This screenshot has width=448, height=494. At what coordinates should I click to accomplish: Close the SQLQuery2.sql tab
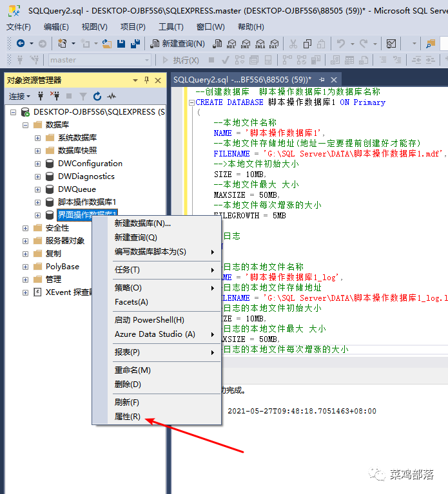click(334, 80)
